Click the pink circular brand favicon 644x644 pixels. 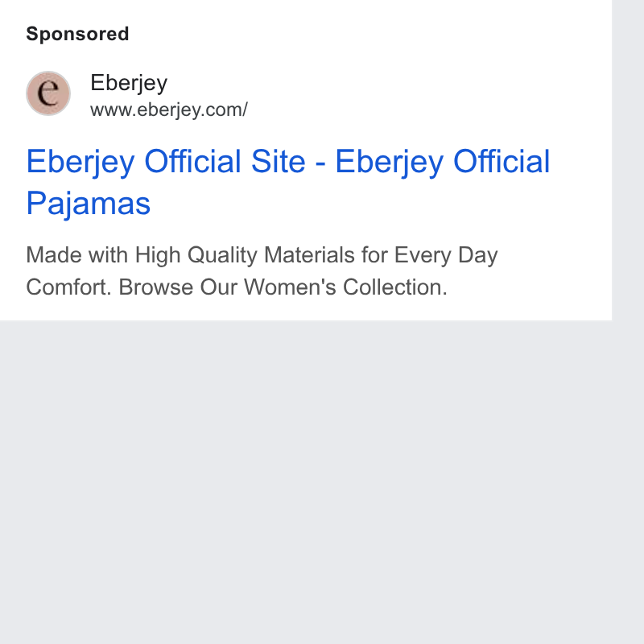coord(48,93)
